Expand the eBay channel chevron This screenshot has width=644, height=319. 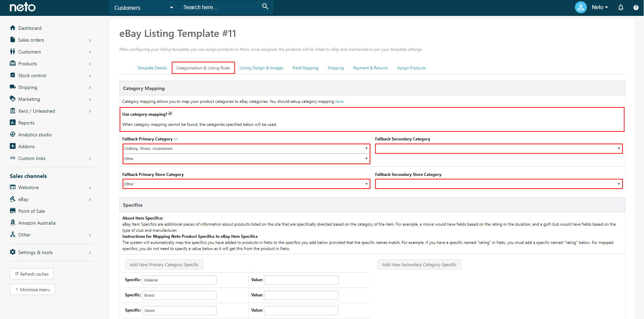(90, 200)
